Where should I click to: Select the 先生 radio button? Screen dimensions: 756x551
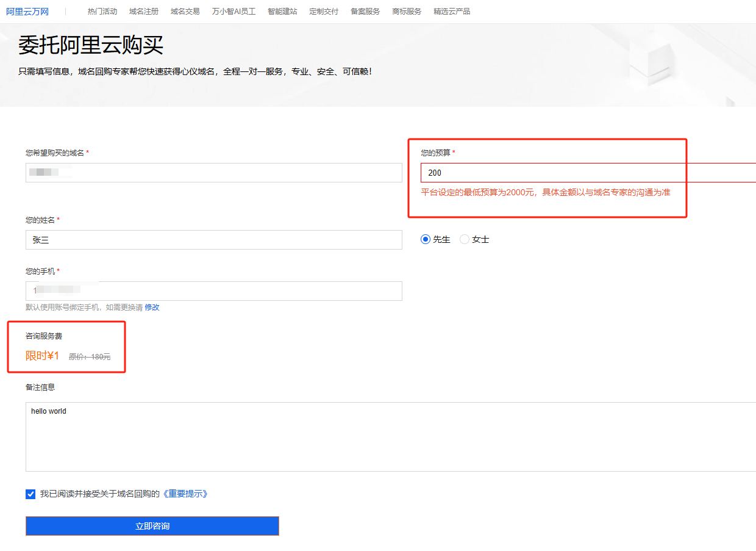point(426,240)
